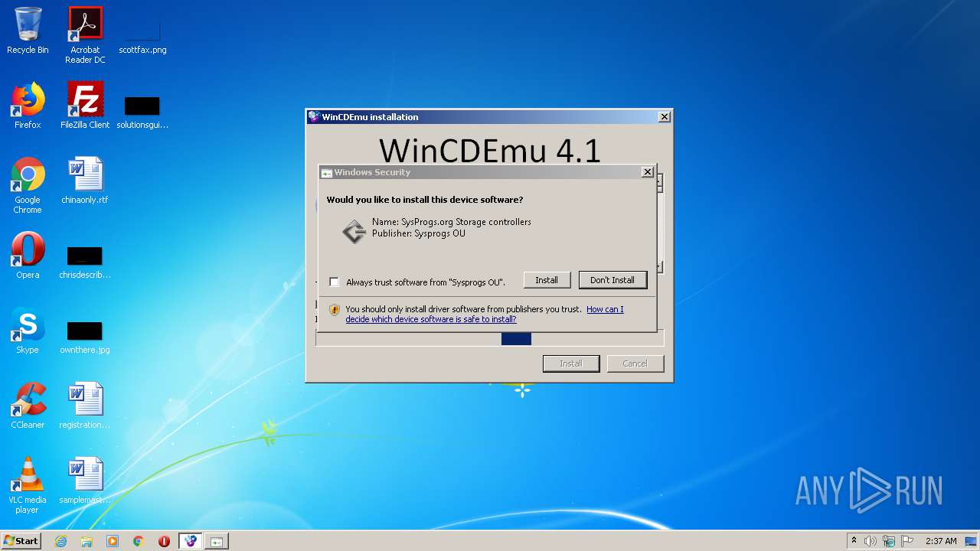980x551 pixels.
Task: Open Chrome from the taskbar
Action: tap(139, 541)
